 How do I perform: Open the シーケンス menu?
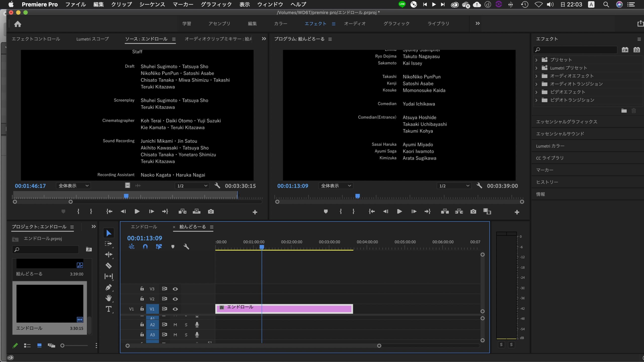pyautogui.click(x=152, y=4)
